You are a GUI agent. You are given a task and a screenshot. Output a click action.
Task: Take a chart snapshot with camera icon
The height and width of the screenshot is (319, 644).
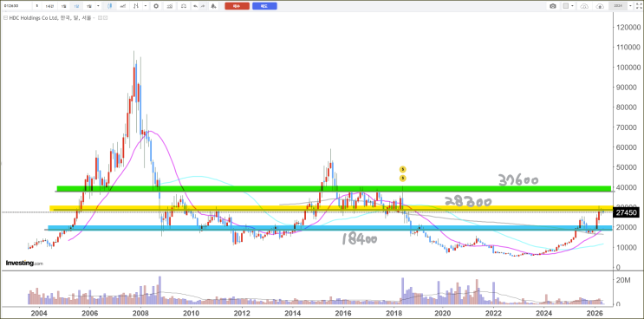pyautogui.click(x=553, y=6)
